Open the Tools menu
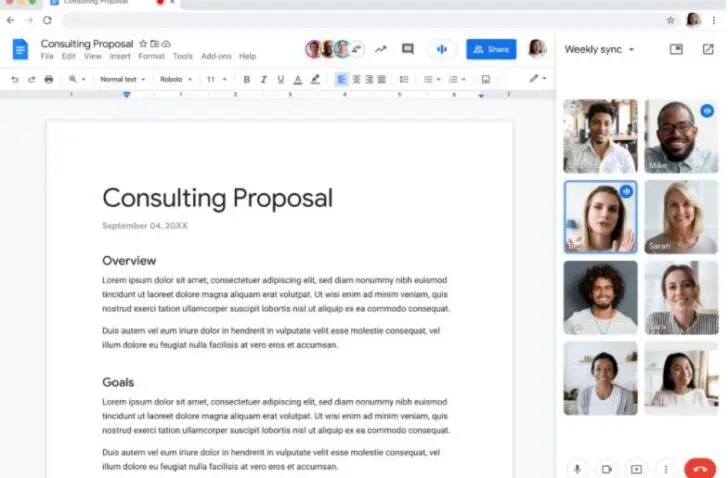This screenshot has height=478, width=728. pos(182,56)
